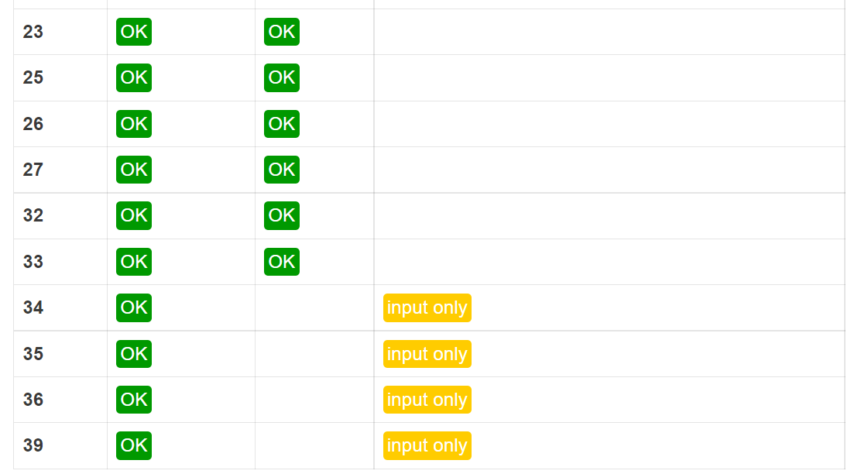The width and height of the screenshot is (868, 474).
Task: Select the pin number 27 cell
Action: pos(33,170)
